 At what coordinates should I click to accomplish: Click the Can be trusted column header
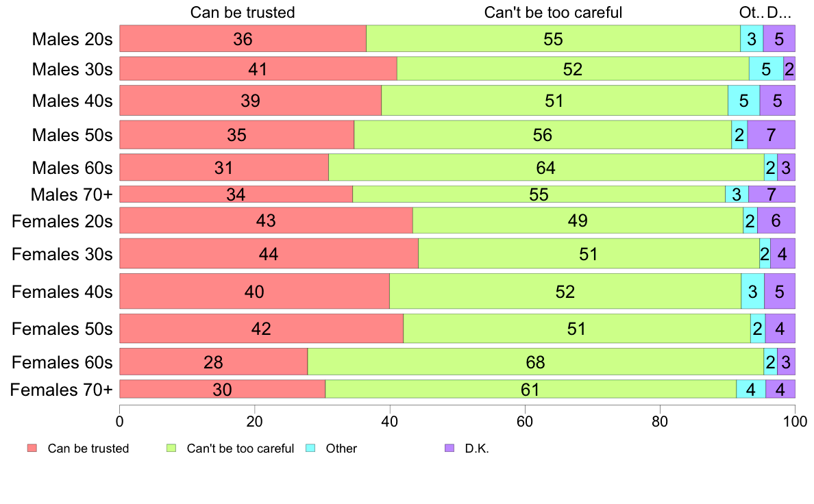pos(243,12)
